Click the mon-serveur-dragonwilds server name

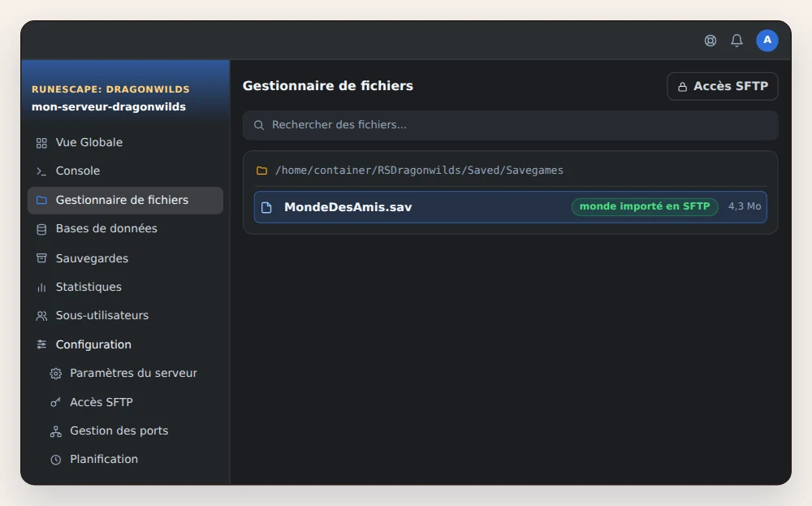pyautogui.click(x=109, y=106)
